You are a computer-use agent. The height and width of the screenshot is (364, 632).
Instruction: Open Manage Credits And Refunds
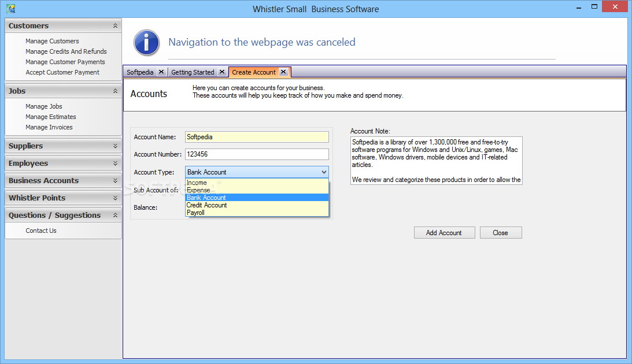pos(66,51)
